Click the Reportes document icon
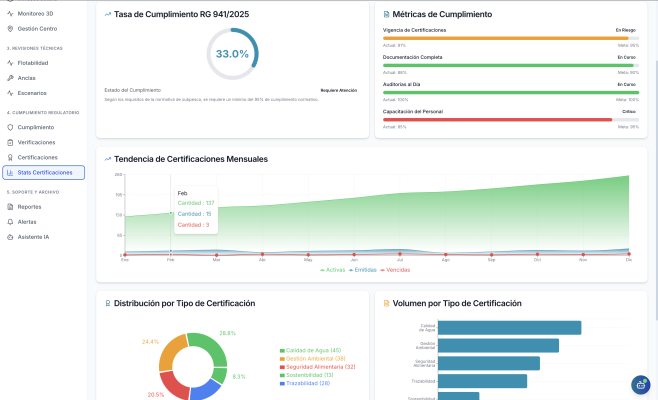Screen dimensions: 658x400 coord(10,207)
